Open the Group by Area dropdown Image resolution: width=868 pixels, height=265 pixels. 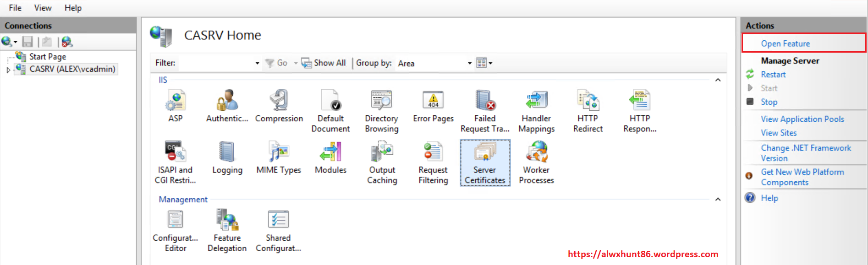tap(469, 63)
